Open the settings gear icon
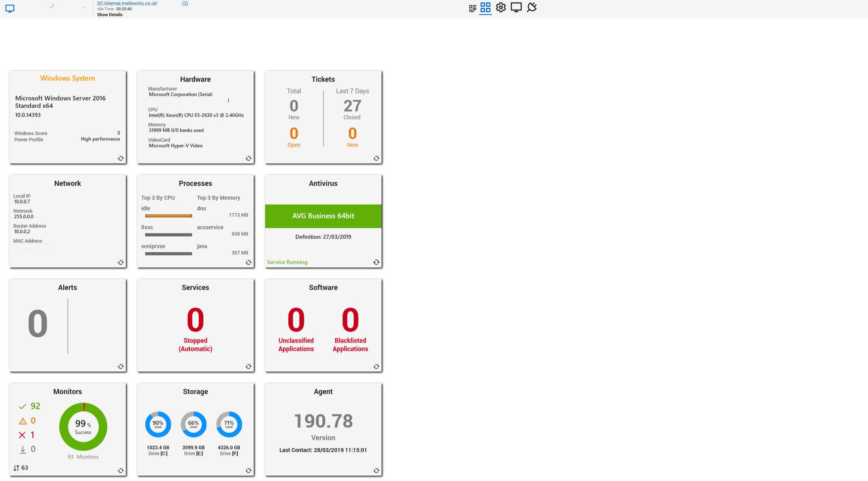This screenshot has height=481, width=868. tap(501, 7)
